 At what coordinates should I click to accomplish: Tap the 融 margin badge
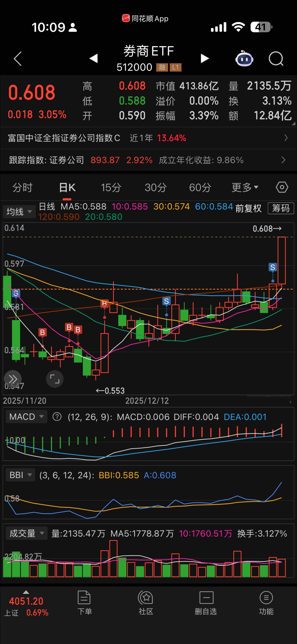click(162, 67)
